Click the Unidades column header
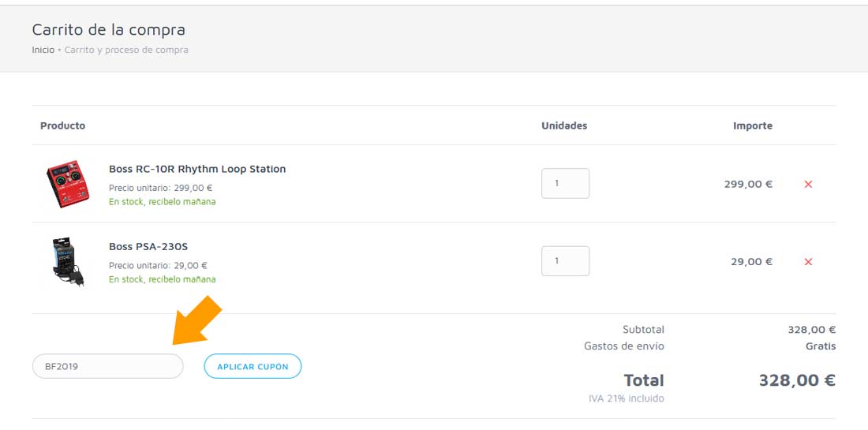Image resolution: width=868 pixels, height=430 pixels. pyautogui.click(x=564, y=125)
